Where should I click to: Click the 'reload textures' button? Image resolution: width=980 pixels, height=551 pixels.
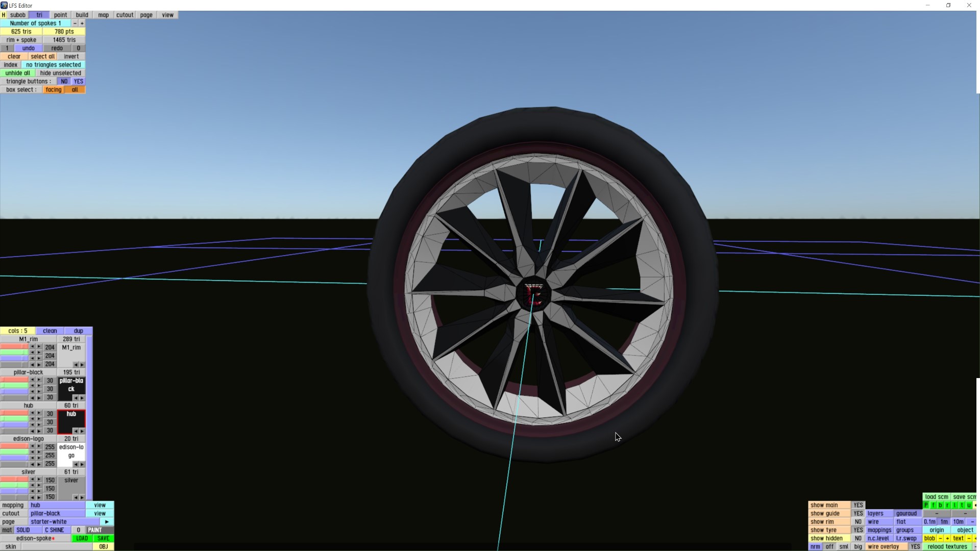tap(947, 547)
